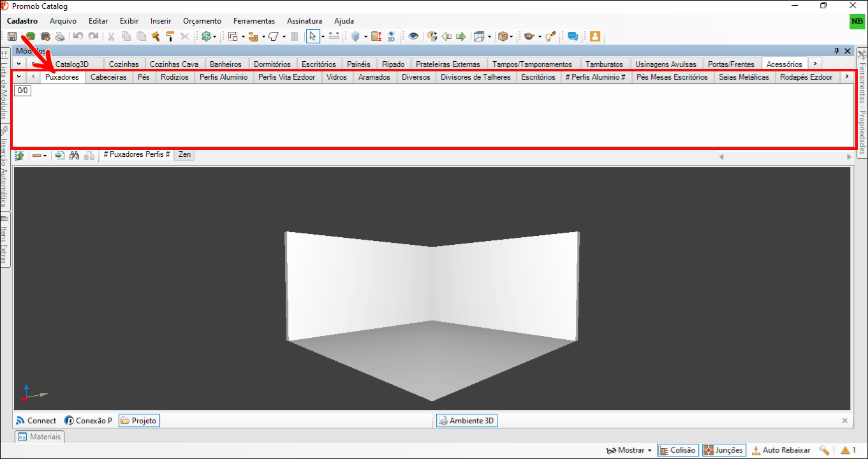The image size is (868, 459).
Task: Open the dropdown beside the layers icon
Action: pyautogui.click(x=365, y=36)
